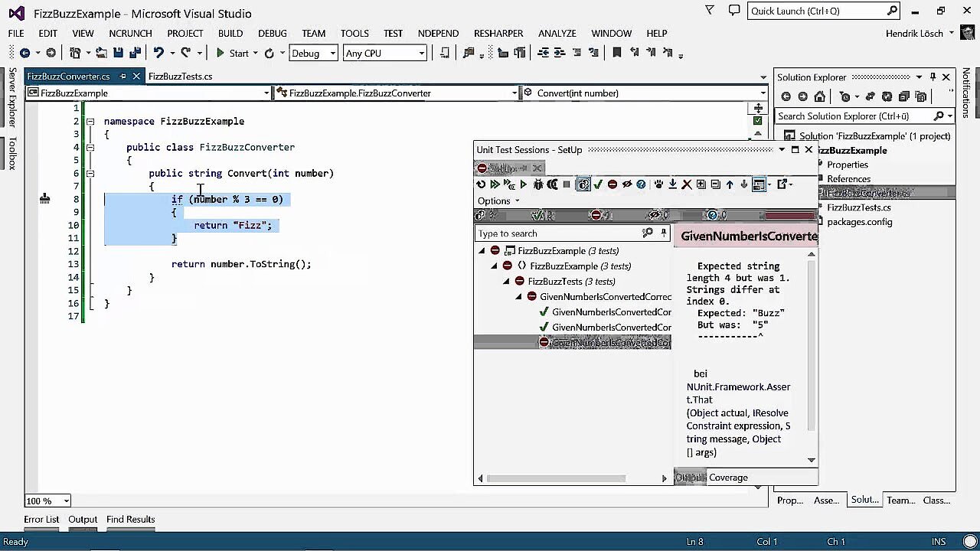
Task: Collapse the GivenNumberIsConvertedCorrectly test node
Action: pos(519,297)
